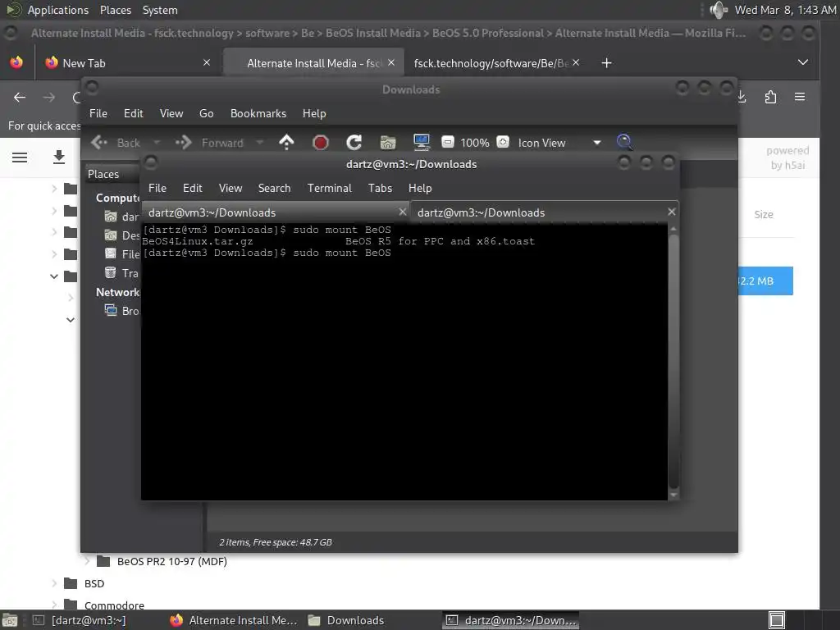Select Trash entry in file manager sidebar

[x=122, y=273]
